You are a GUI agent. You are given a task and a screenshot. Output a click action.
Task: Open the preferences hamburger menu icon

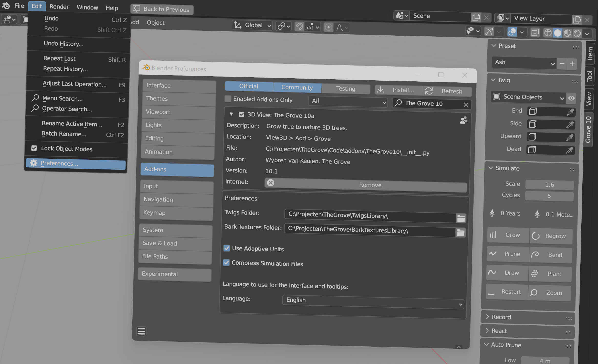tap(141, 331)
